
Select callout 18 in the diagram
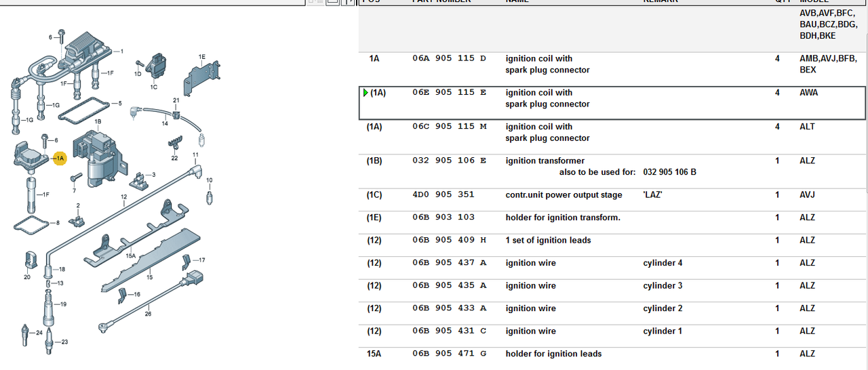[x=61, y=269]
